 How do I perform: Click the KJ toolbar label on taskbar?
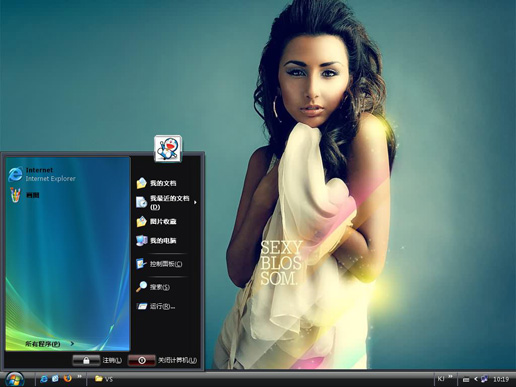pos(441,379)
